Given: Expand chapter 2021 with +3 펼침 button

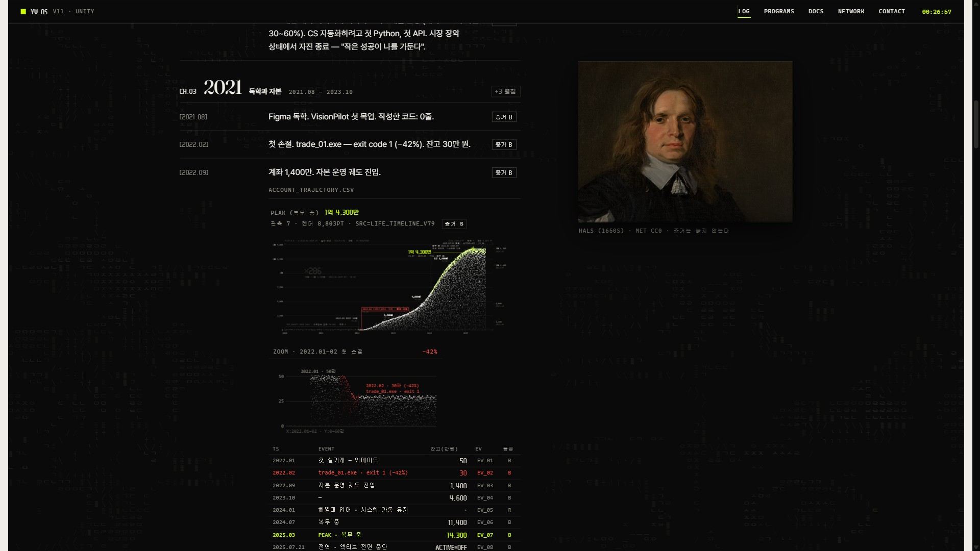Looking at the screenshot, I should pyautogui.click(x=505, y=91).
